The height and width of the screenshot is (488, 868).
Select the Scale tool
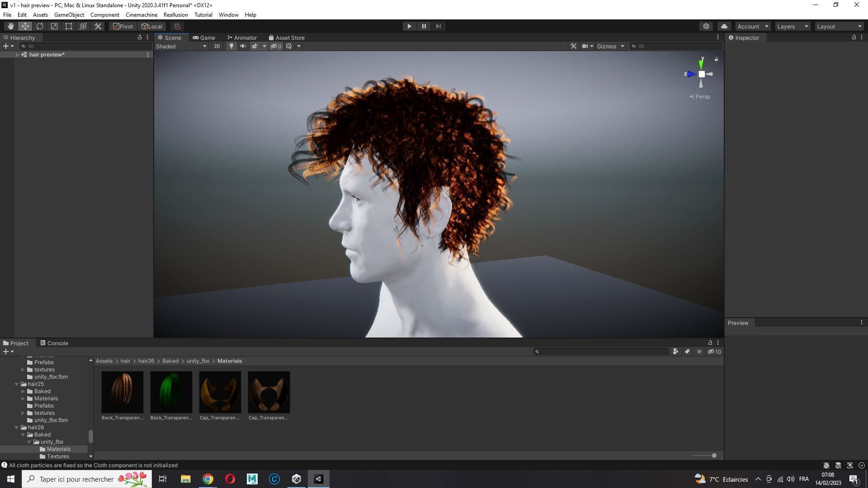point(54,26)
